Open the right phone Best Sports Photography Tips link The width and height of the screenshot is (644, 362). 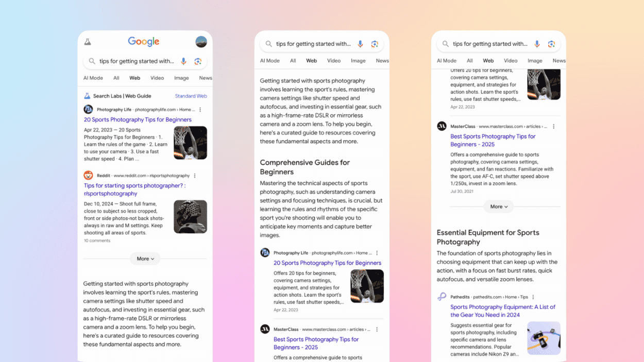click(x=493, y=141)
